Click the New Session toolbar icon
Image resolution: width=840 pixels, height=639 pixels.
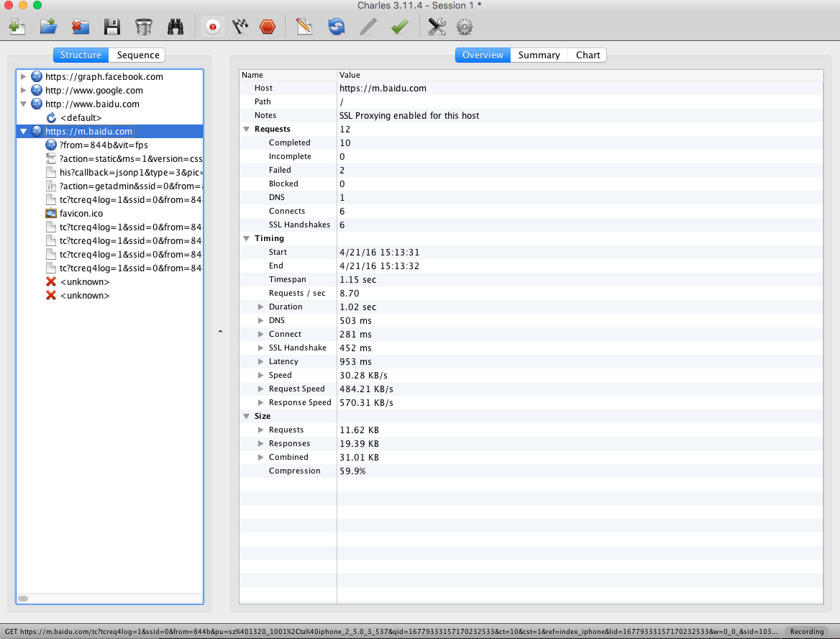(x=17, y=27)
